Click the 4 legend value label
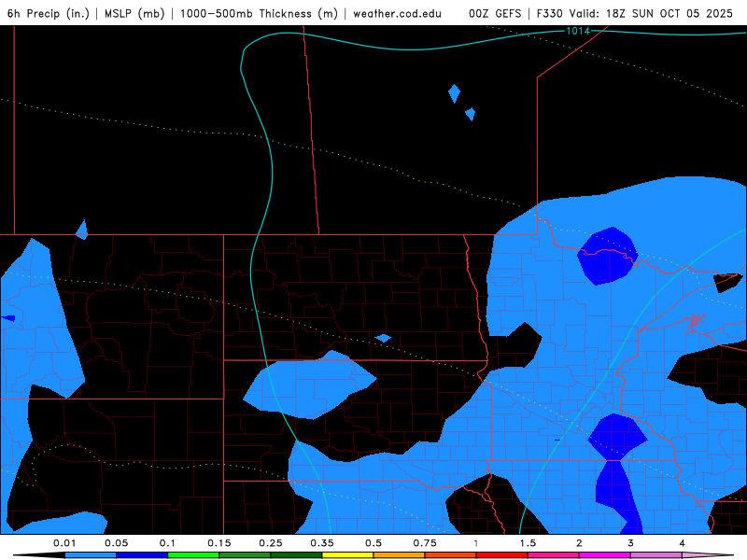This screenshot has height=560, width=747. [x=682, y=543]
